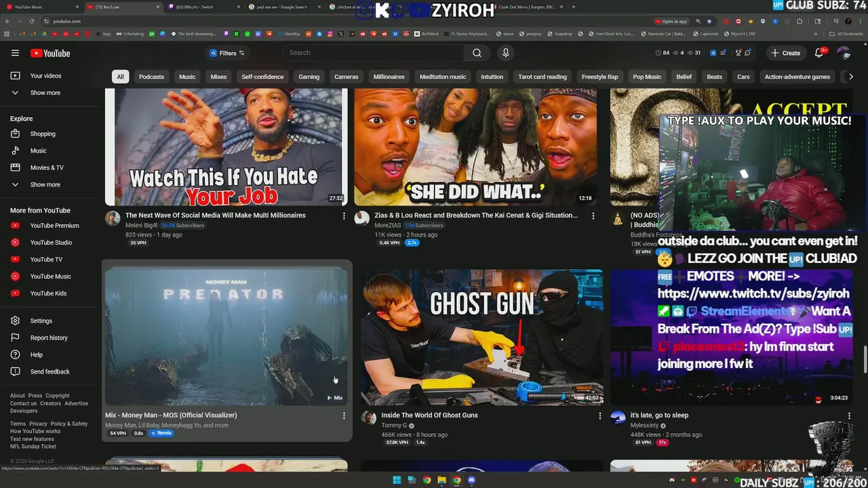This screenshot has height=488, width=868.
Task: Open the Tommy G channel avatar
Action: (x=368, y=418)
